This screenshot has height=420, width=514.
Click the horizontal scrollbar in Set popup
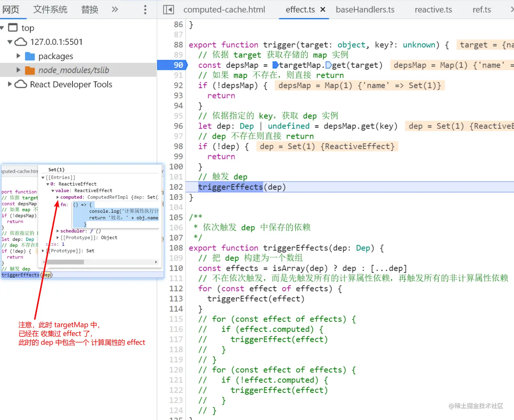(x=65, y=262)
